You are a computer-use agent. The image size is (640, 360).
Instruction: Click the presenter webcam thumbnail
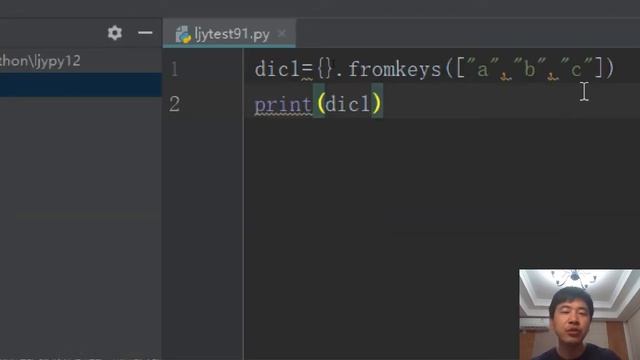coord(580,314)
